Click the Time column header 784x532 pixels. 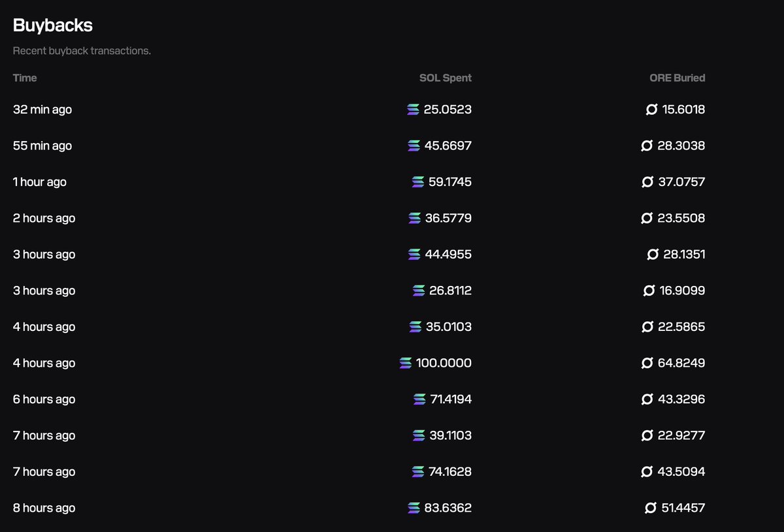click(x=25, y=78)
